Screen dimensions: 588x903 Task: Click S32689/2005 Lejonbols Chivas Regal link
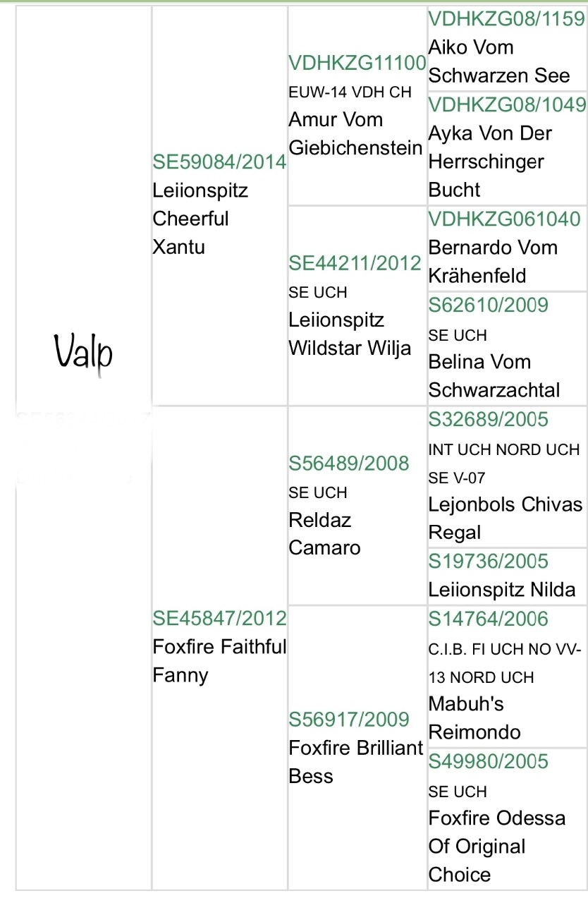[x=488, y=419]
